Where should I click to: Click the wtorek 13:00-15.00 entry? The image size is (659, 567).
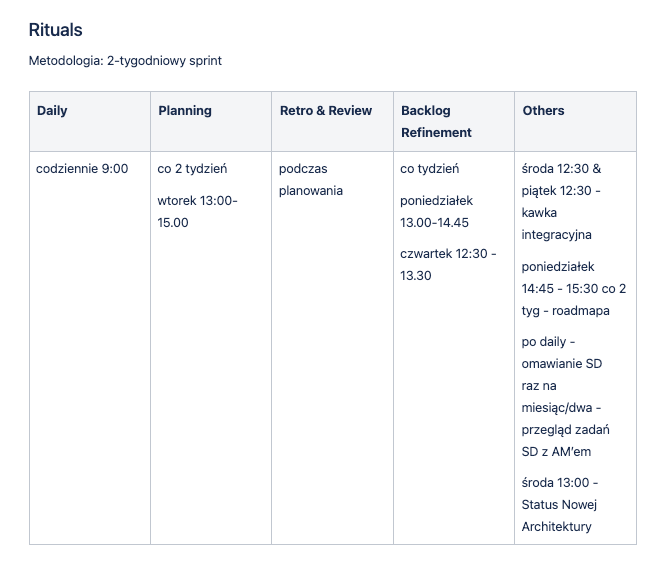pyautogui.click(x=197, y=211)
